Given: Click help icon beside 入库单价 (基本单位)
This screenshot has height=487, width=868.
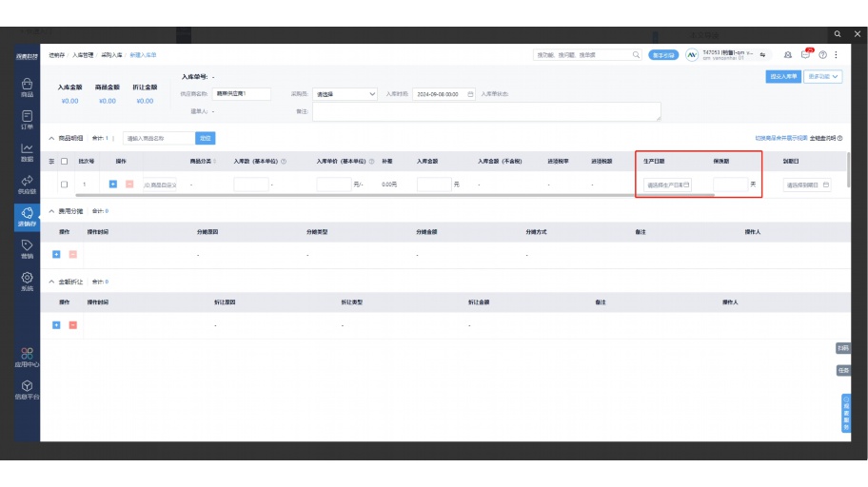Looking at the screenshot, I should coord(371,161).
